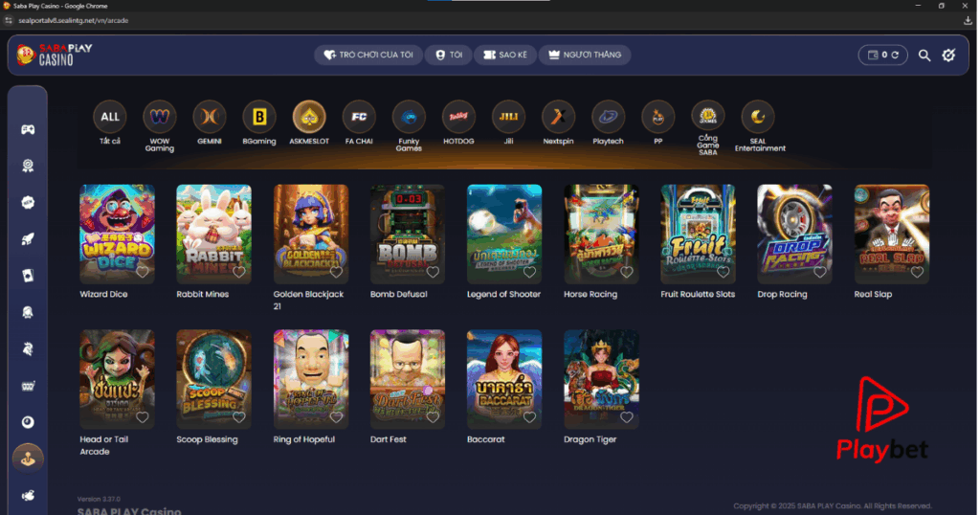Image resolution: width=980 pixels, height=515 pixels.
Task: Open the slot machine 777 sidebar category
Action: [x=28, y=386]
